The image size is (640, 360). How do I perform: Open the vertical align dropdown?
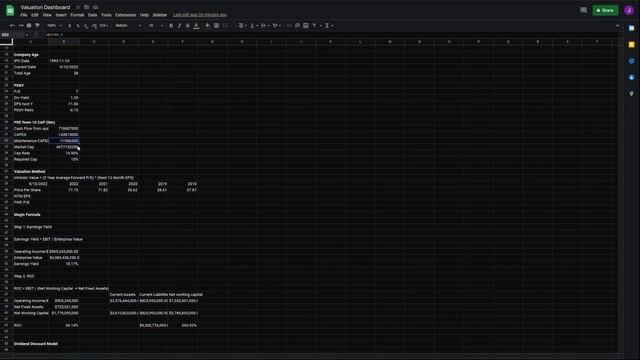[254, 26]
